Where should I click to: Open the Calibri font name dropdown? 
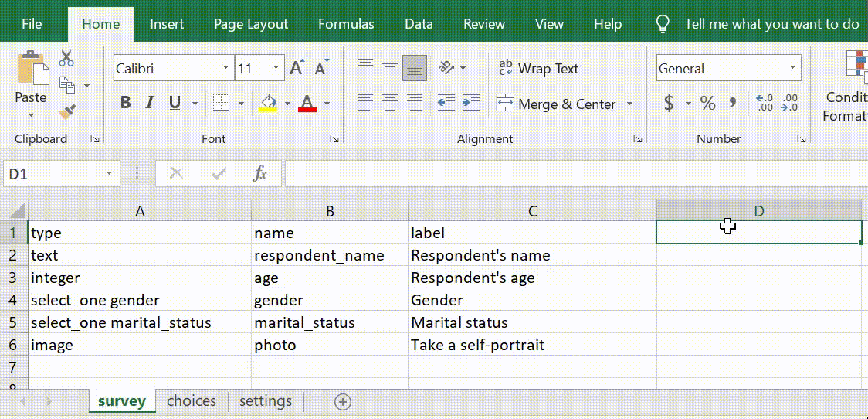pyautogui.click(x=225, y=68)
